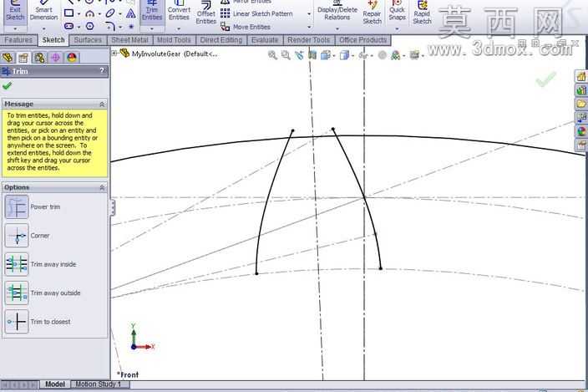Viewport: 588px width, 392px height.
Task: Select the Corner trim option
Action: pos(17,236)
